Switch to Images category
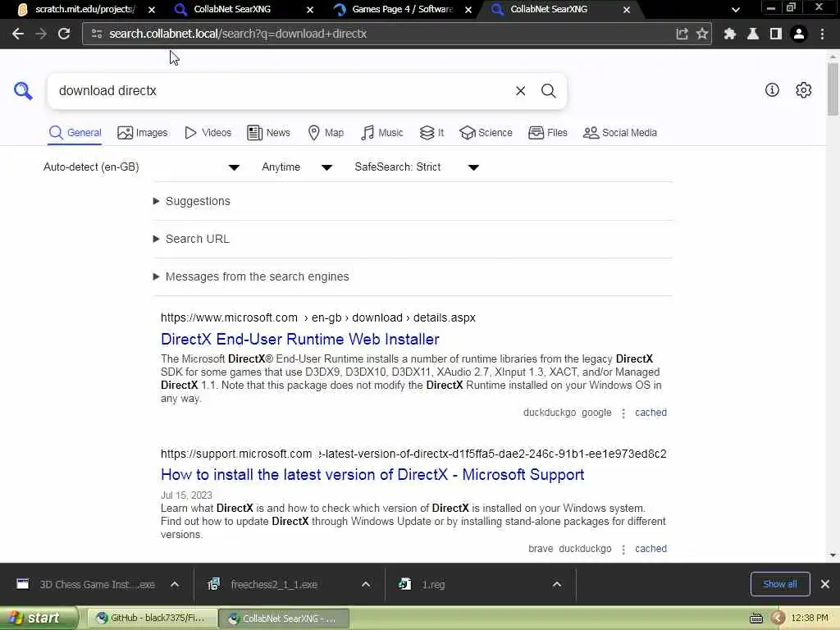 tap(143, 132)
